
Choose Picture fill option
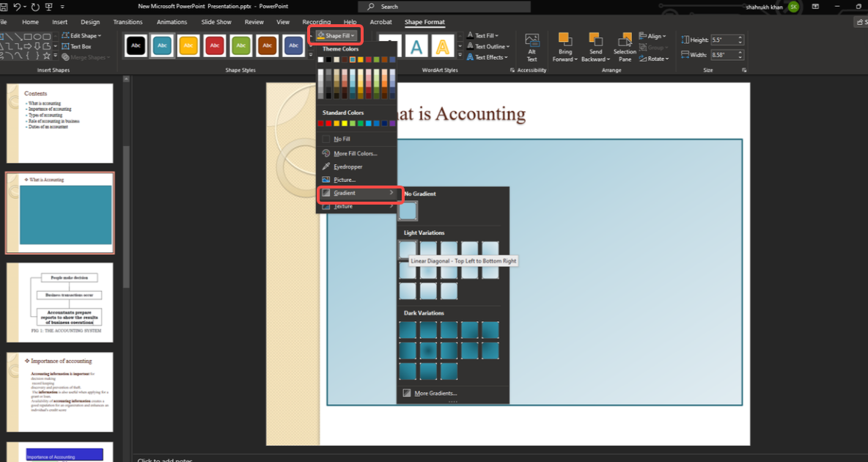pyautogui.click(x=344, y=180)
